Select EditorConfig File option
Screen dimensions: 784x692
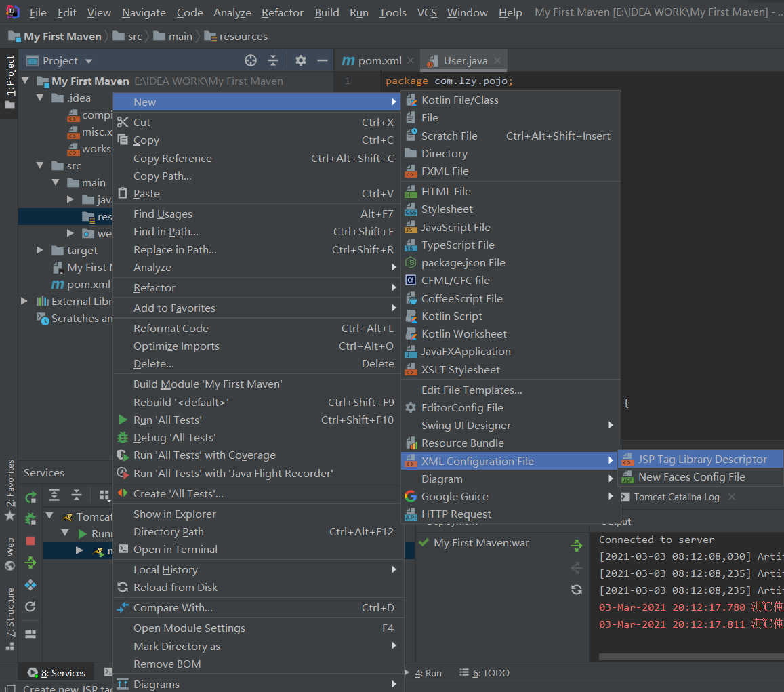[511, 407]
